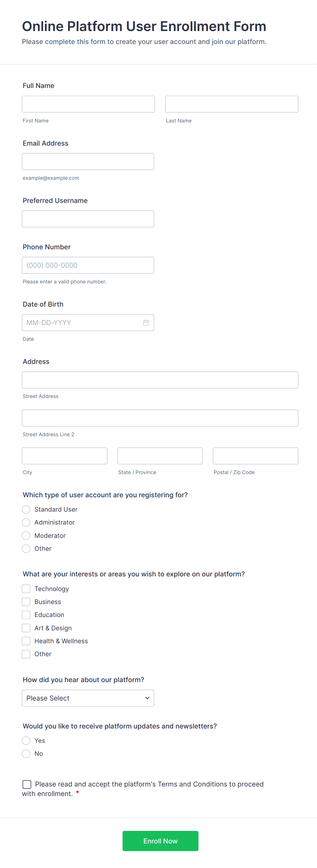This screenshot has width=317, height=868.
Task: Expand the 'How did you hear' dropdown
Action: point(88,698)
